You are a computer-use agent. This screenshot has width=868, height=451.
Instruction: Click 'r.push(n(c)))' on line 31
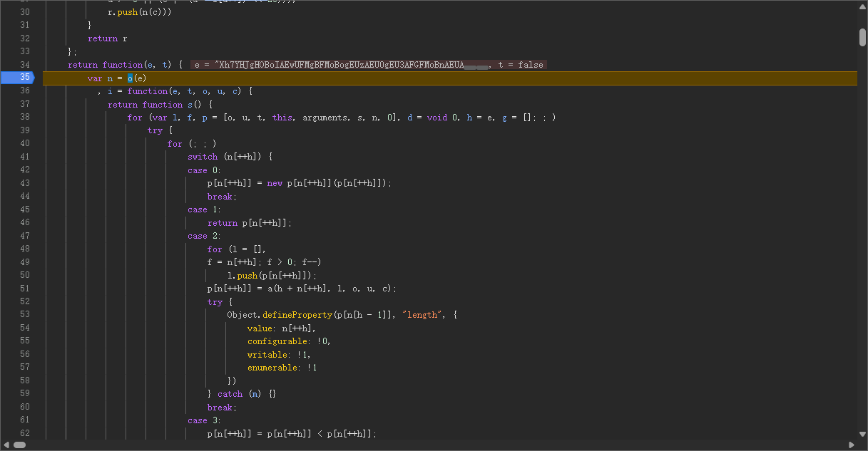[x=140, y=12]
